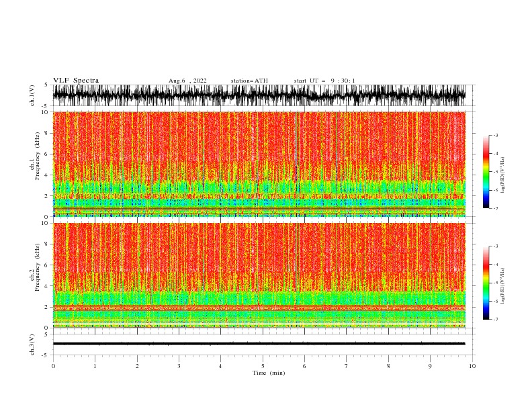Click the ch.2 spectrogram "10" kHz tick label
Image resolution: width=532 pixels, height=411 pixels.
point(44,223)
